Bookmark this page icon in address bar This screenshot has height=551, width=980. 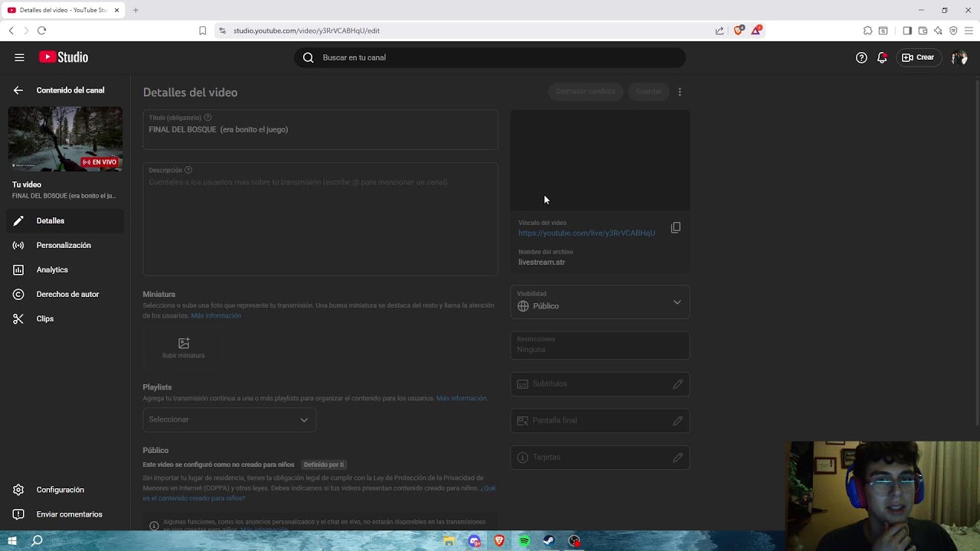(202, 31)
